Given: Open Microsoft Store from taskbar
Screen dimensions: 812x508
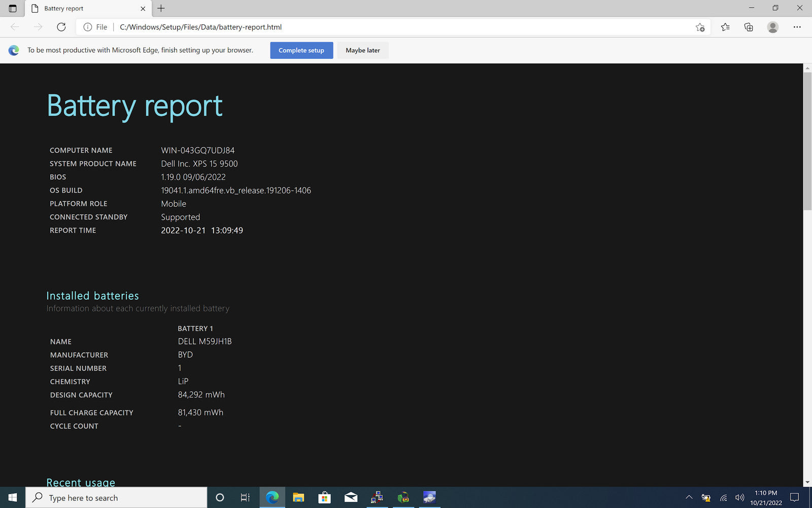Looking at the screenshot, I should click(x=324, y=497).
